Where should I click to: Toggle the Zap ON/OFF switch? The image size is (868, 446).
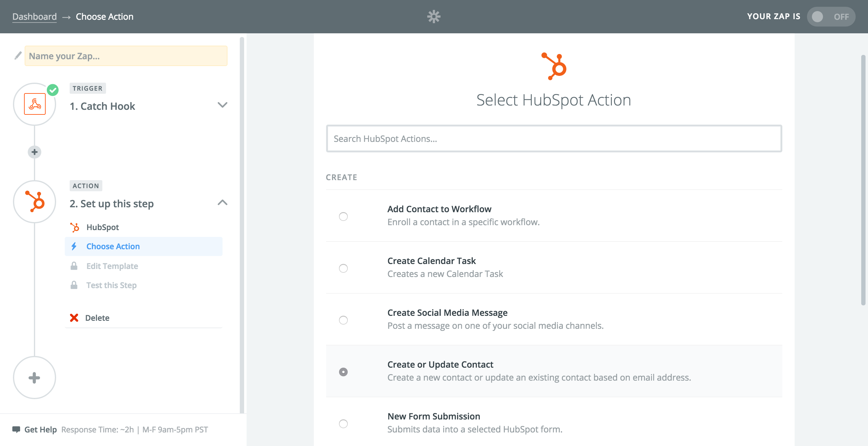coord(831,17)
